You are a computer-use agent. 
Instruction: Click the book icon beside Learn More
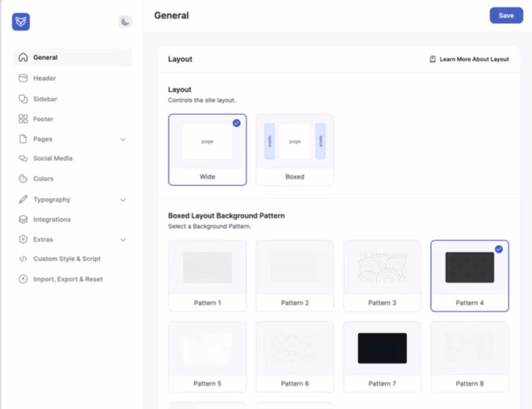pos(433,59)
